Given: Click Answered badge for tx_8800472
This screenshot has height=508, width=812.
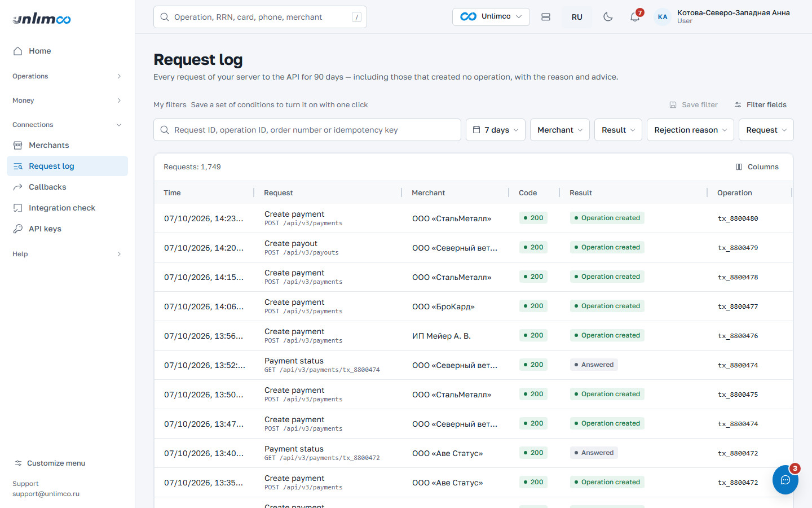Looking at the screenshot, I should click(x=594, y=453).
